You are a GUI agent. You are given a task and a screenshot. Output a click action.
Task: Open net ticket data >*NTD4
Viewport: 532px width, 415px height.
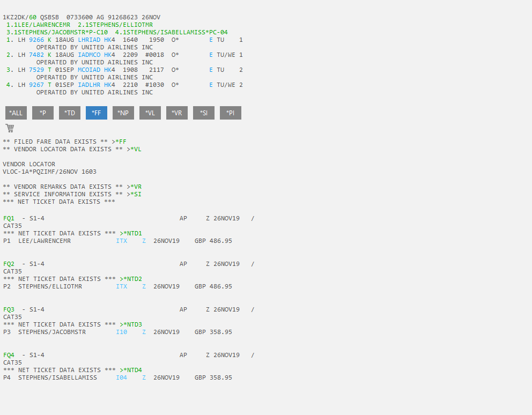[131, 370]
